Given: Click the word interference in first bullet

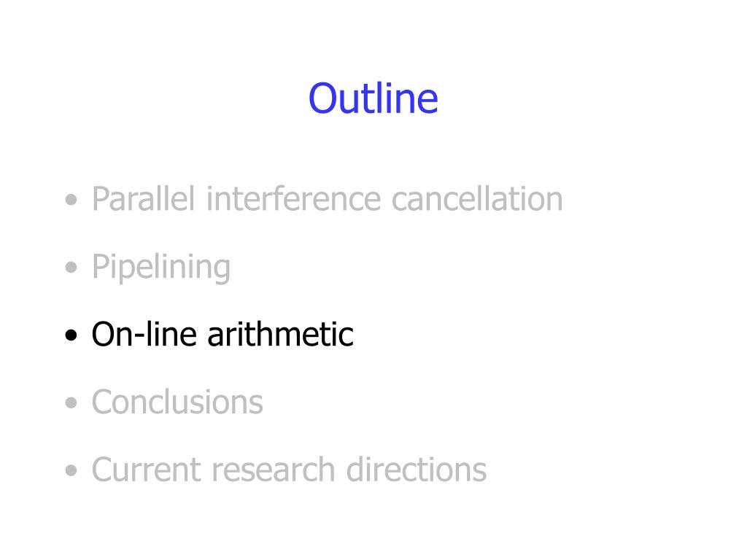Looking at the screenshot, I should click(293, 198).
